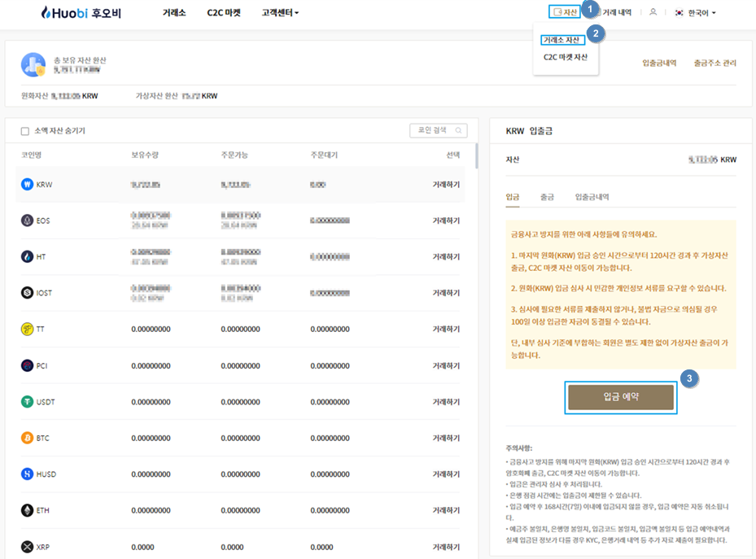
Task: Select C2C 마켓 자산 from dropdown
Action: (566, 57)
